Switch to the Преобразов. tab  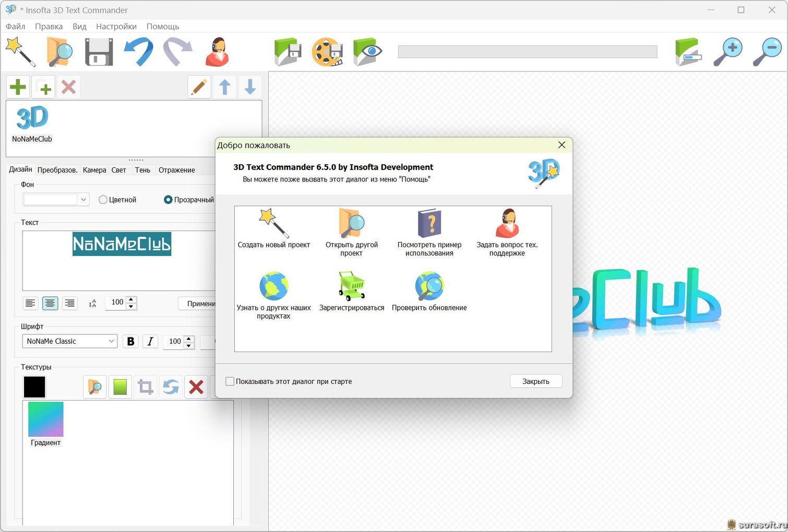click(x=57, y=170)
